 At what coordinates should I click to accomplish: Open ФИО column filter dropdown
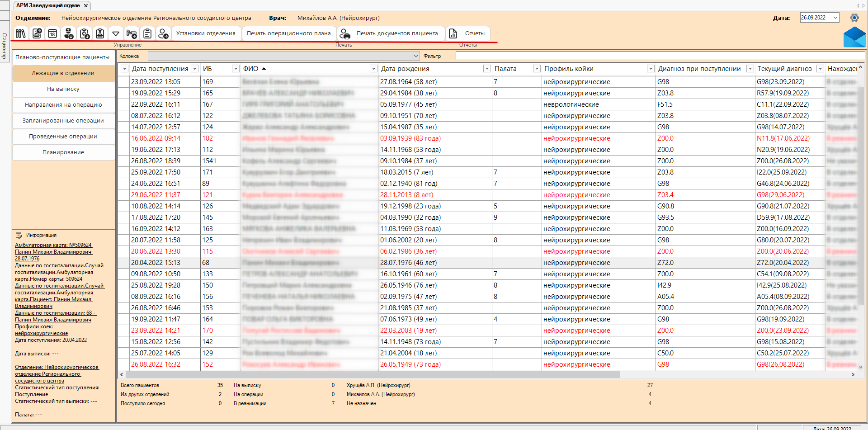(373, 69)
